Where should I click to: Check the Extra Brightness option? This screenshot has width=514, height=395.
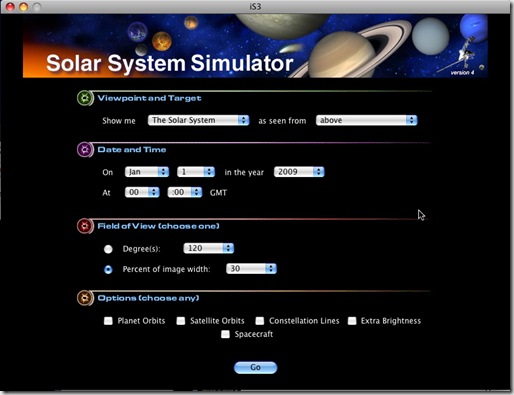click(x=352, y=321)
